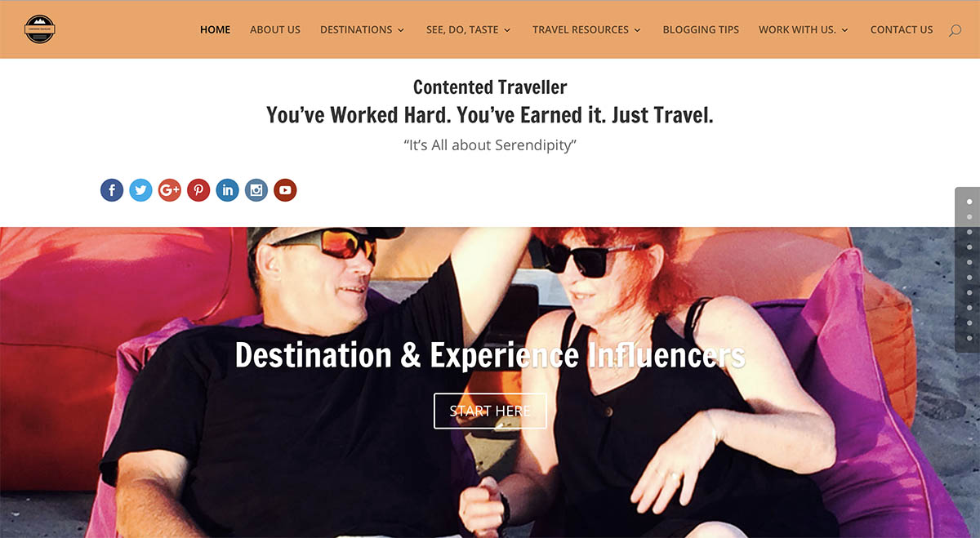The height and width of the screenshot is (538, 980).
Task: Open the Instagram social icon
Action: point(256,190)
